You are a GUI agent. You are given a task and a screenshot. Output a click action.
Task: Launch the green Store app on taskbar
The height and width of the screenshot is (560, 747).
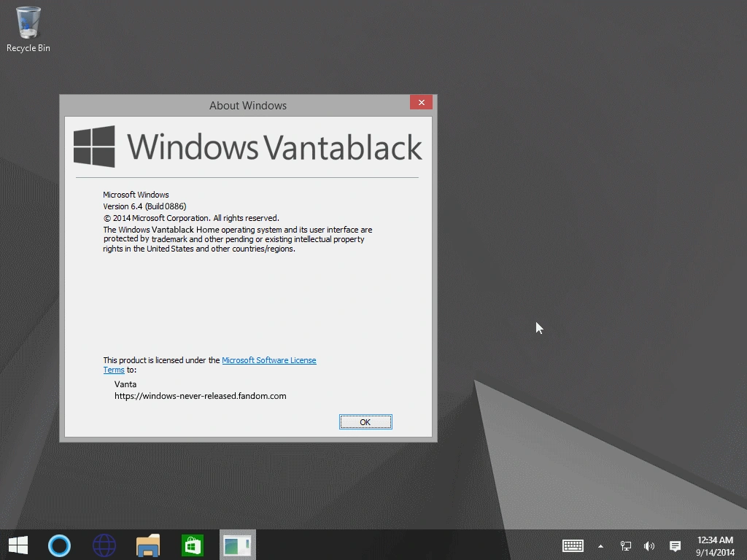point(193,545)
